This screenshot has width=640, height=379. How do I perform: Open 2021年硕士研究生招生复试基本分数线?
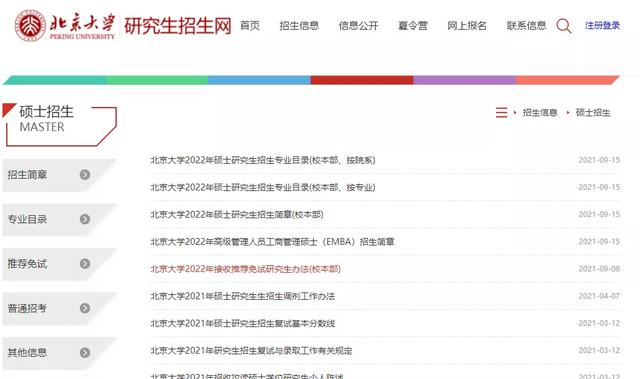[x=242, y=323]
